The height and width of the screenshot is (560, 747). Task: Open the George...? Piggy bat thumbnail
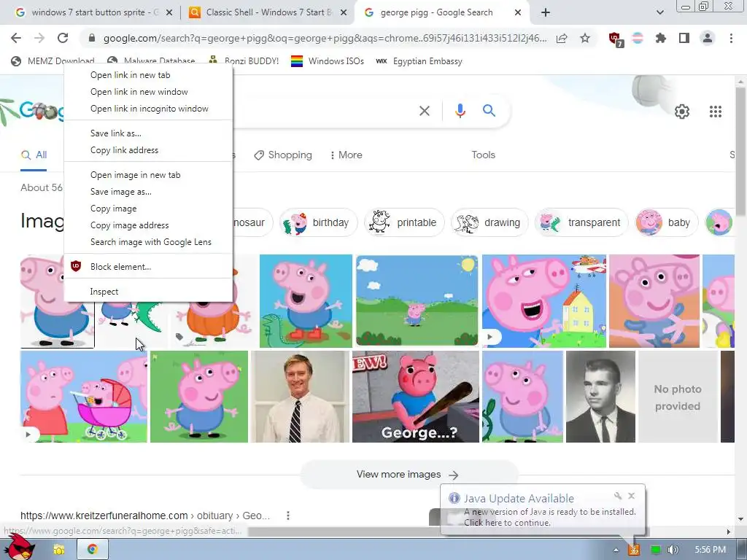(415, 397)
